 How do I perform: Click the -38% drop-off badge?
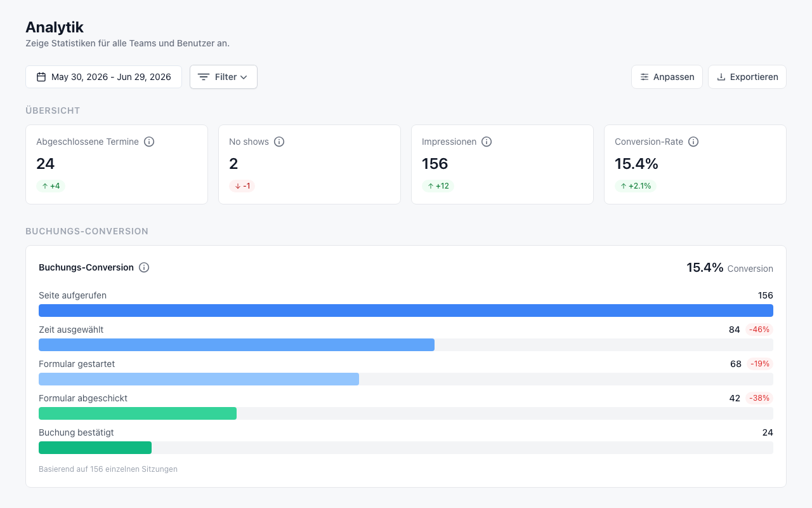point(759,398)
